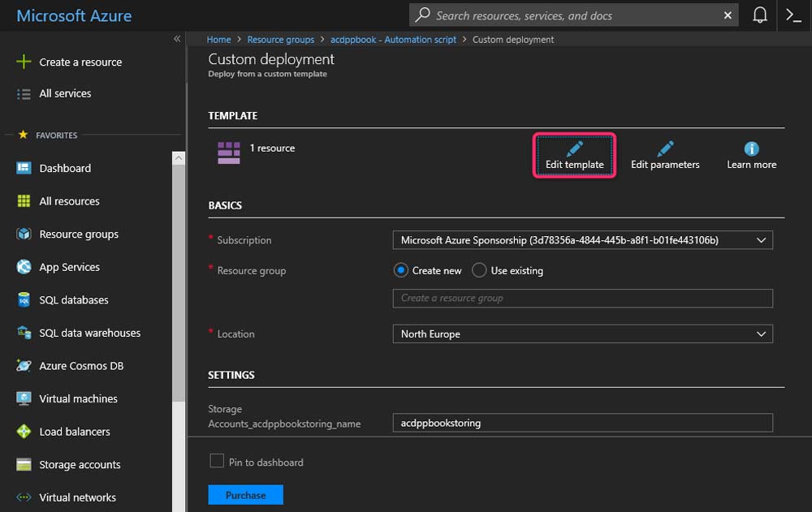The width and height of the screenshot is (812, 512).
Task: Collapse the left sidebar with chevron
Action: point(177,39)
